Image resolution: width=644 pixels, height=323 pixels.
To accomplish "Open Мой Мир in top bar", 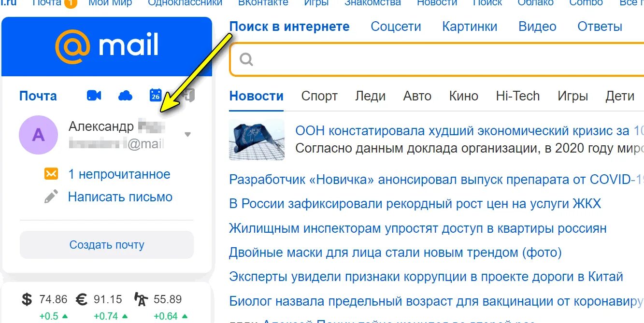I will point(110,2).
